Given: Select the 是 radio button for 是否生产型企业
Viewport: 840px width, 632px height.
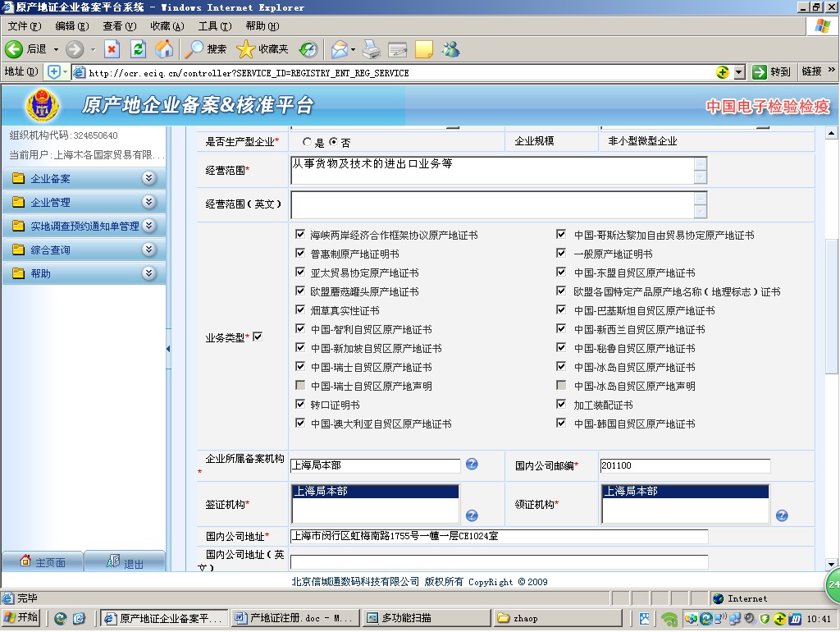Looking at the screenshot, I should [x=305, y=141].
